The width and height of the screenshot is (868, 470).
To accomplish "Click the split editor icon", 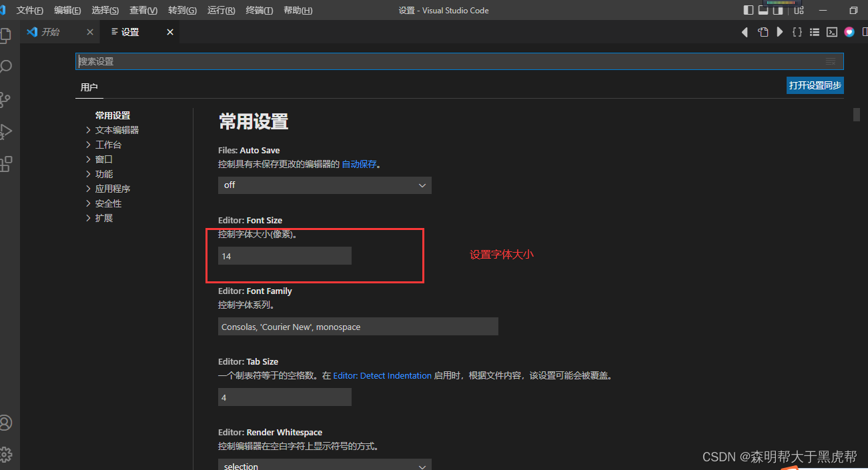I will [x=865, y=32].
